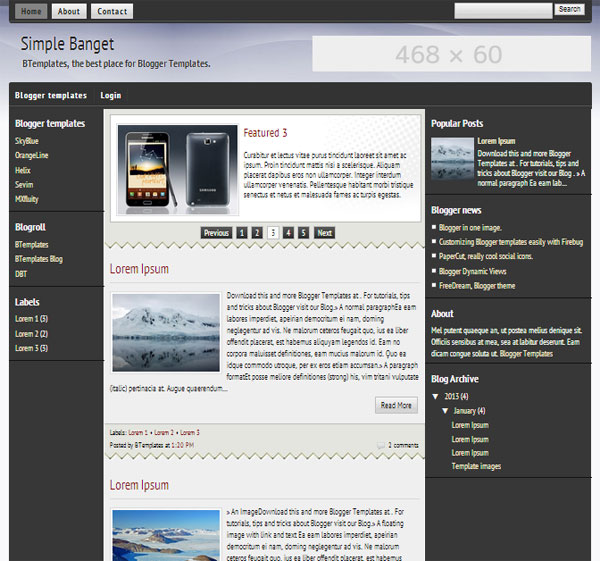Jump to featured slide 5
Image resolution: width=600 pixels, height=561 pixels.
tap(303, 233)
